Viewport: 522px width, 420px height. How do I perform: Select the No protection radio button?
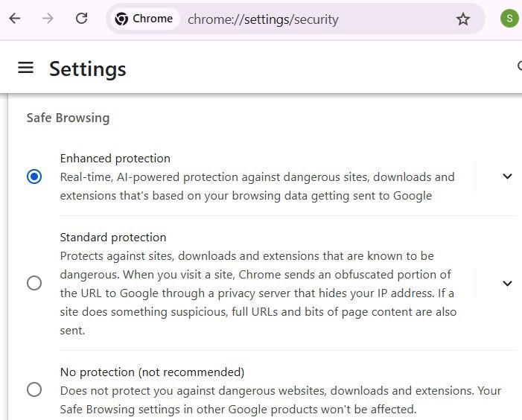34,389
